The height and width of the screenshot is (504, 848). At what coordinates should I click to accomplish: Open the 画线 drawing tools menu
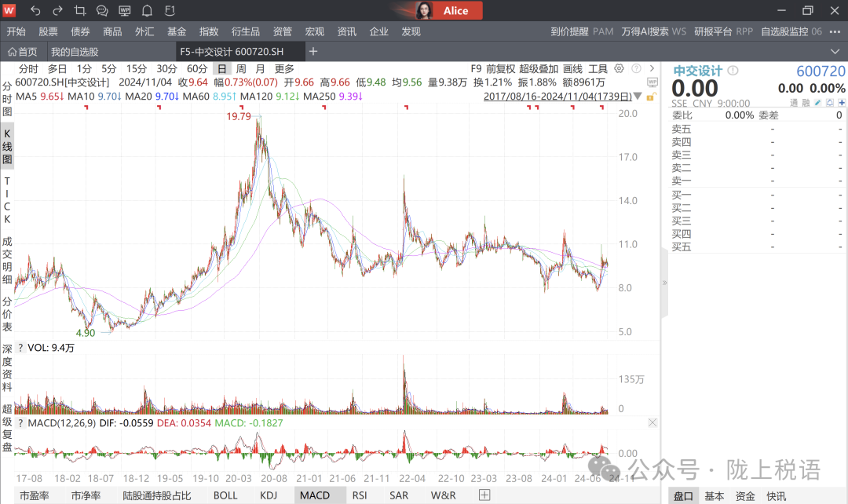[572, 68]
